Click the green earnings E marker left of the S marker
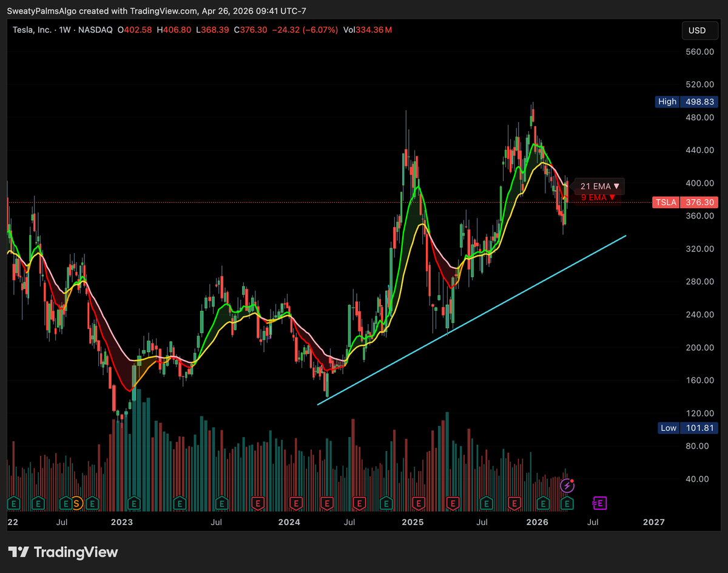The width and height of the screenshot is (728, 573). pyautogui.click(x=66, y=503)
